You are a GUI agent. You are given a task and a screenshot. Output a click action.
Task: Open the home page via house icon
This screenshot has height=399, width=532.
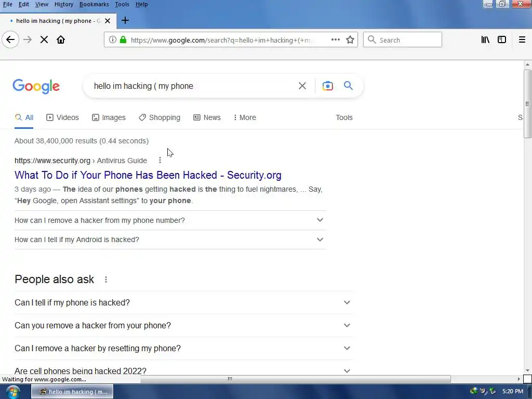[61, 39]
